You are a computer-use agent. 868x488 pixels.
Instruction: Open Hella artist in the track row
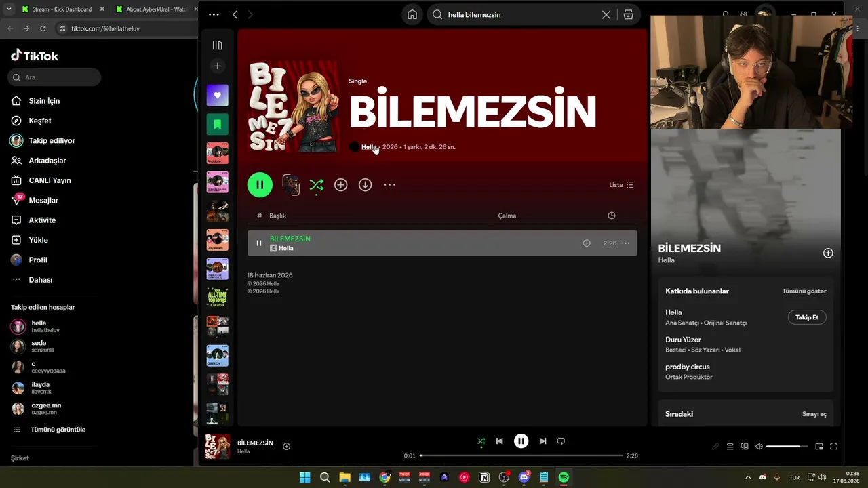pyautogui.click(x=286, y=249)
